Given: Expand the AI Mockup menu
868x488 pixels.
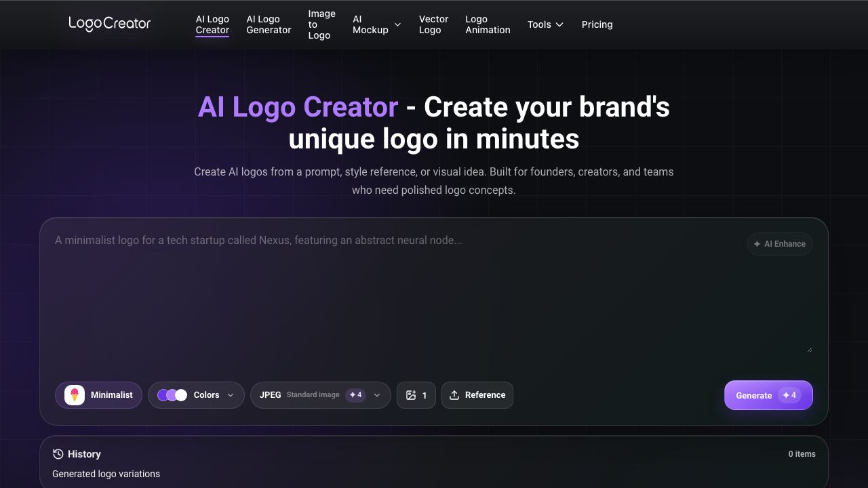Looking at the screenshot, I should (377, 24).
